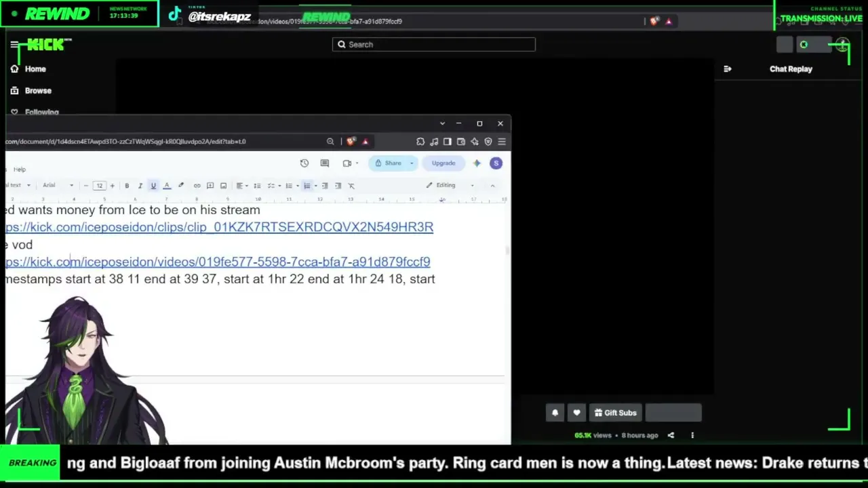Viewport: 868px width, 488px height.
Task: Open the Arial font family dropdown
Action: (58, 186)
